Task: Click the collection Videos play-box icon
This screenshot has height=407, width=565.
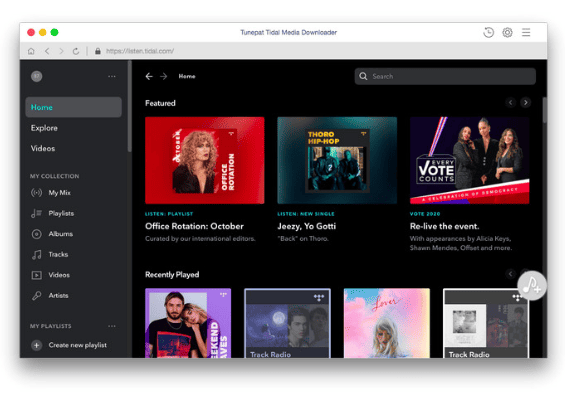Action: click(x=36, y=275)
